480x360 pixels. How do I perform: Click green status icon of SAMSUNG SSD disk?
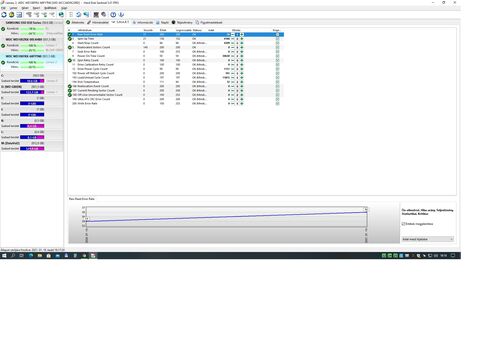pyautogui.click(x=3, y=29)
